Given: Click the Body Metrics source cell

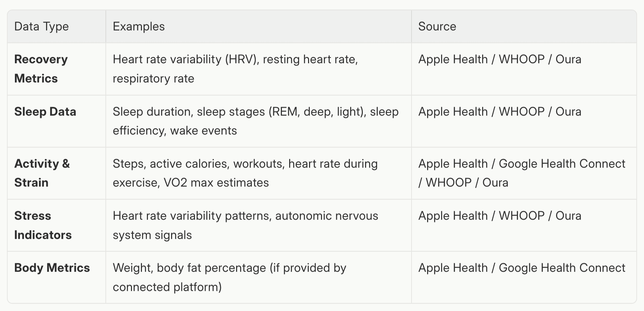Looking at the screenshot, I should tap(521, 268).
